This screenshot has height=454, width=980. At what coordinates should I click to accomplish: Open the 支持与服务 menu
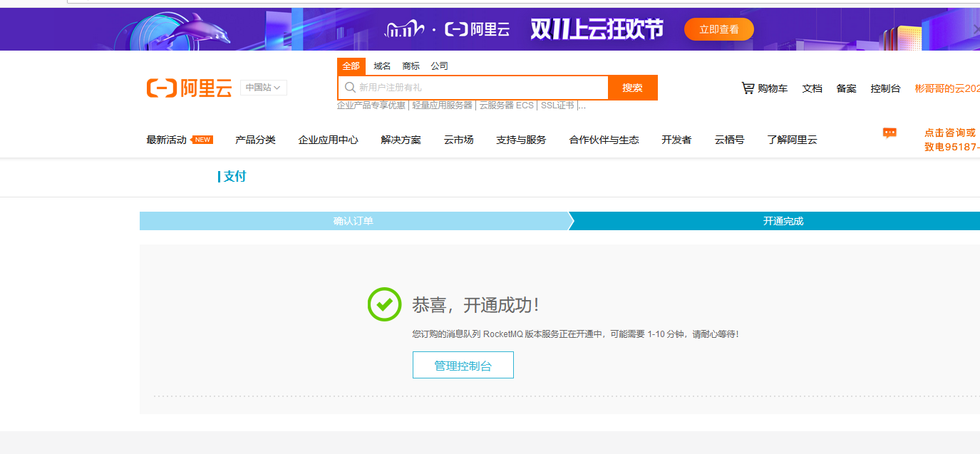pos(522,140)
